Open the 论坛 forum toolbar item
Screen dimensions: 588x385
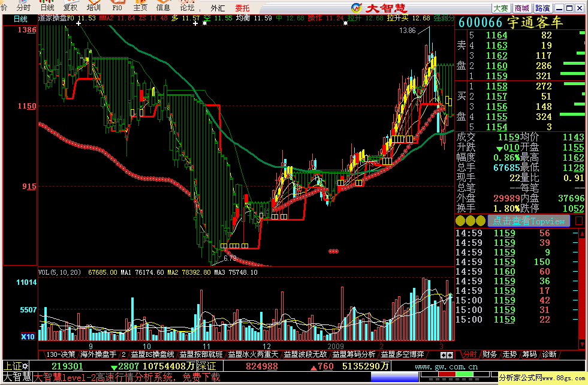pyautogui.click(x=187, y=7)
